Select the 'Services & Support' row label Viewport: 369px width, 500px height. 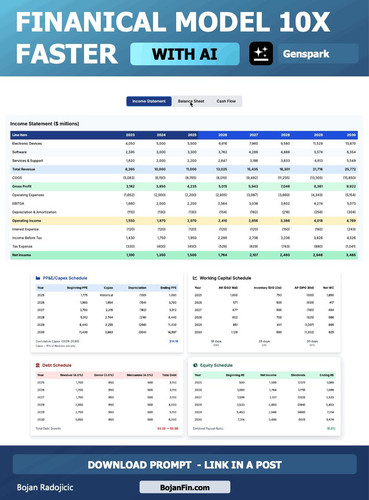click(x=28, y=161)
